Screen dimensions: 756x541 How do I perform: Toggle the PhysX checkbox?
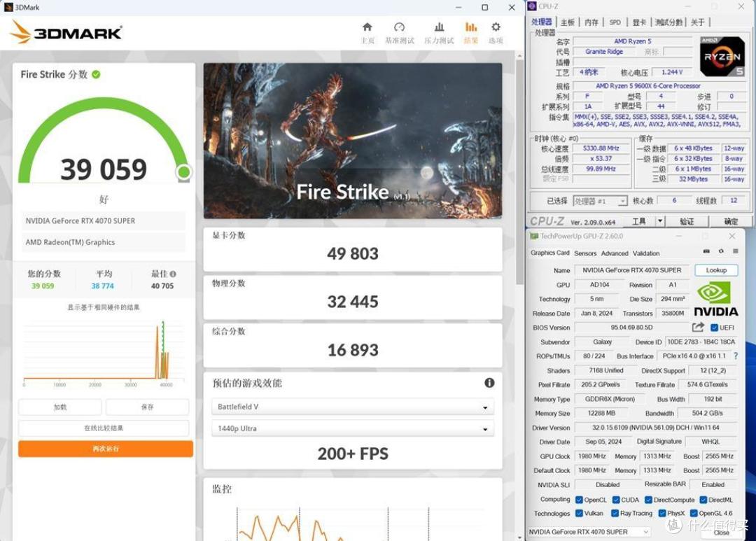pos(662,514)
